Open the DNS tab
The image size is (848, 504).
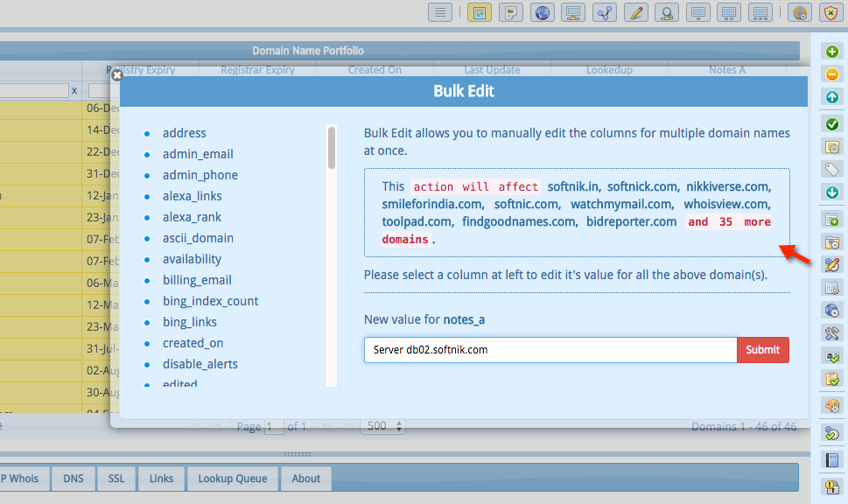pos(73,479)
